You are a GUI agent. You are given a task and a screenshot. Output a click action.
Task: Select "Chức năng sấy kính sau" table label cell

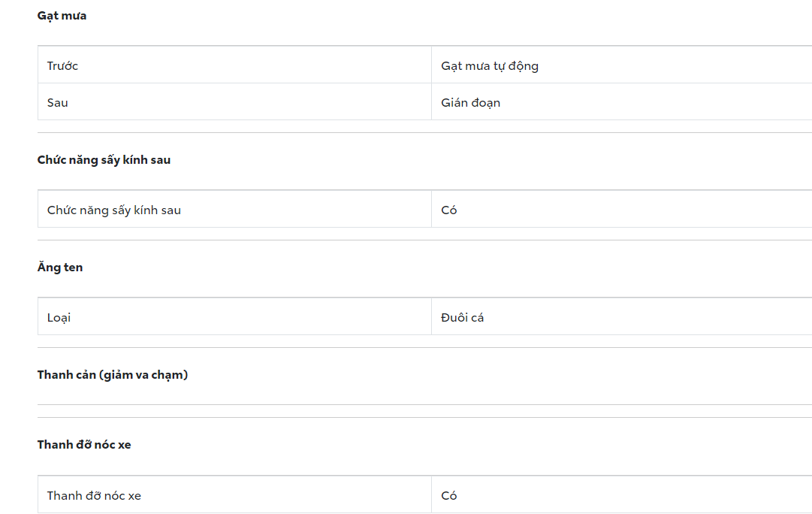coord(114,210)
